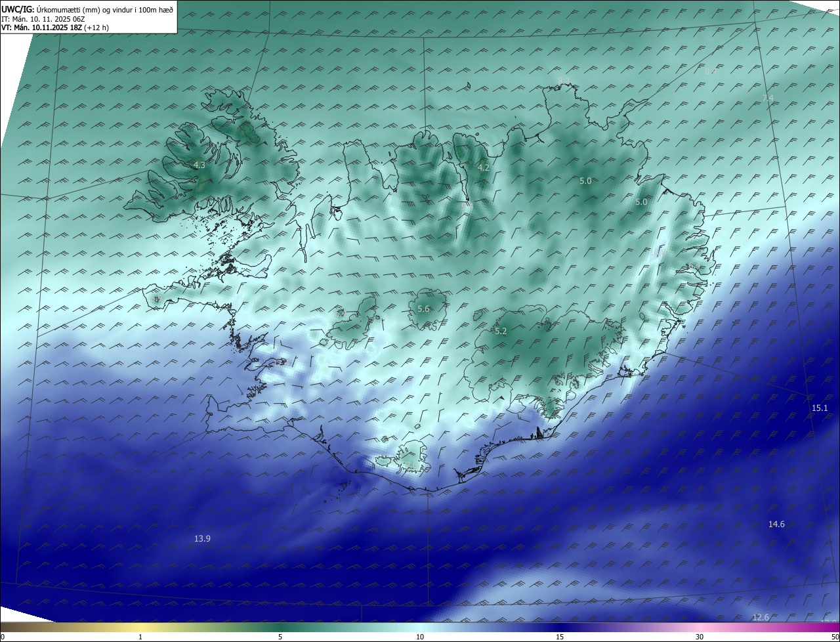Screen dimensions: 840x642
Task: Click the 5.0 value nearest the 4.2 label
Action: click(x=585, y=181)
